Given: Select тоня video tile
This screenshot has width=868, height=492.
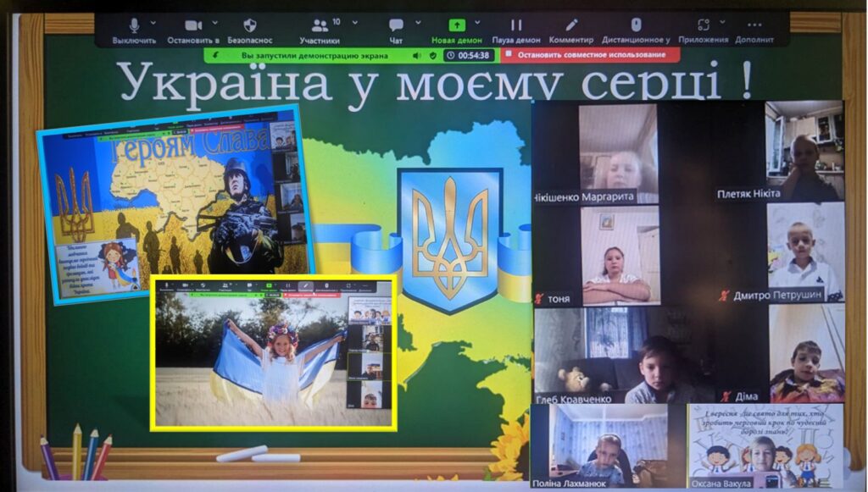Looking at the screenshot, I should [597, 256].
